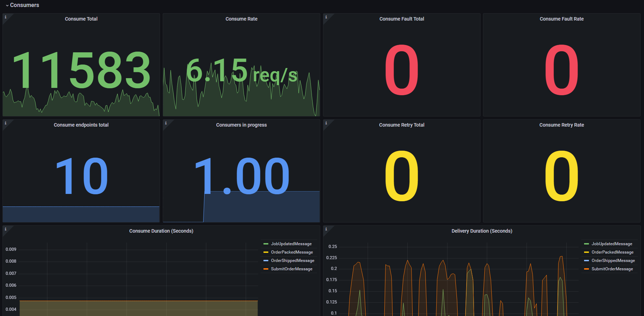Open info icon on Delivery Duration panel
This screenshot has width=644, height=316.
click(x=326, y=229)
